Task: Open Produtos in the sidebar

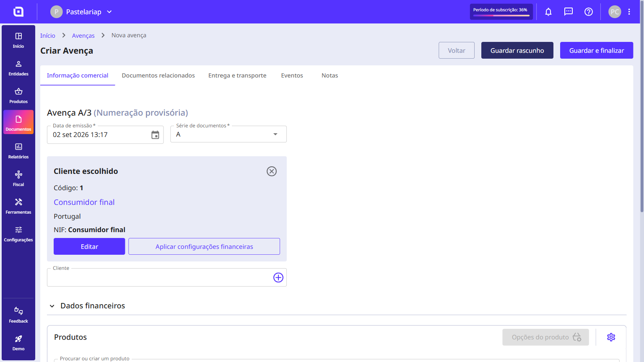Action: tap(18, 96)
